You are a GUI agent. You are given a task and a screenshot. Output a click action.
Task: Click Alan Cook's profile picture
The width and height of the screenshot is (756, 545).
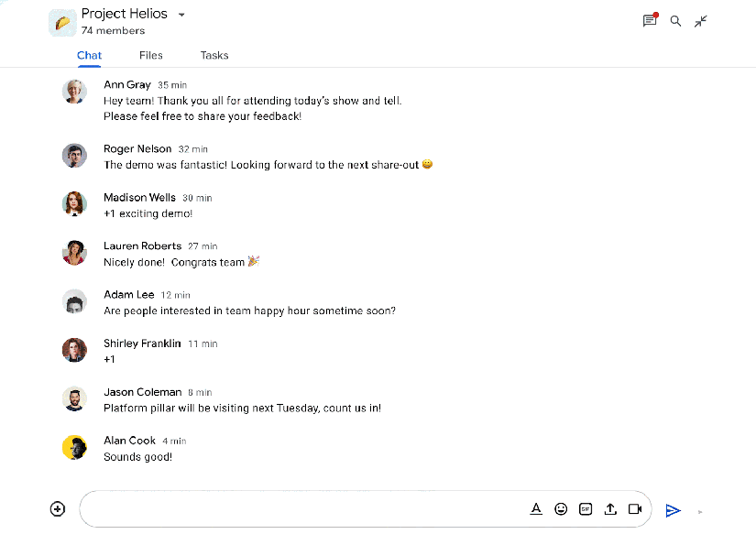coord(74,447)
